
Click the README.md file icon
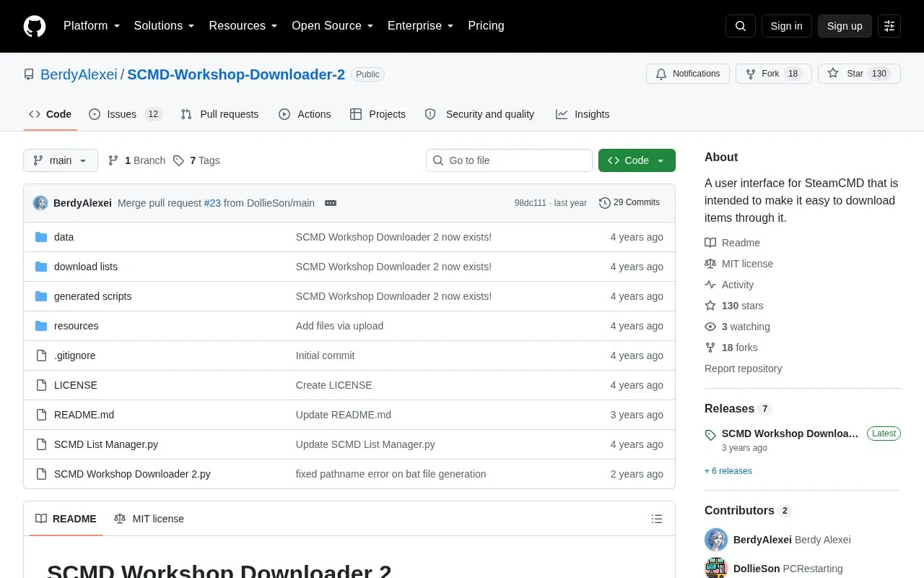click(x=41, y=415)
